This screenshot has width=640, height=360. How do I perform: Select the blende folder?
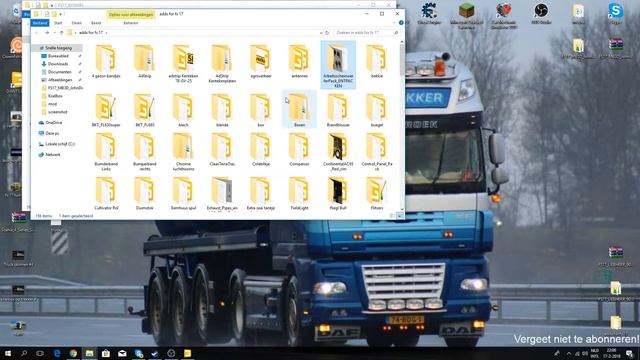[222, 111]
